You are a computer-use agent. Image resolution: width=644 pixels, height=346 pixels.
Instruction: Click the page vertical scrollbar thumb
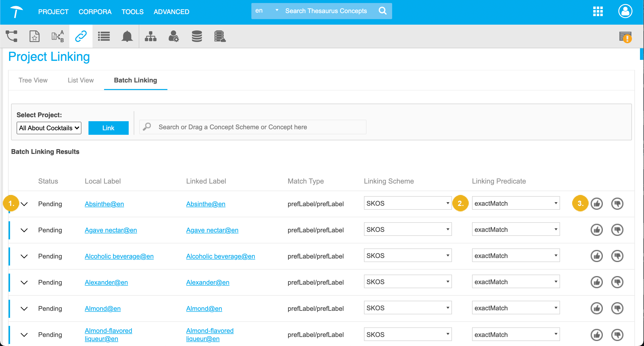tap(641, 54)
